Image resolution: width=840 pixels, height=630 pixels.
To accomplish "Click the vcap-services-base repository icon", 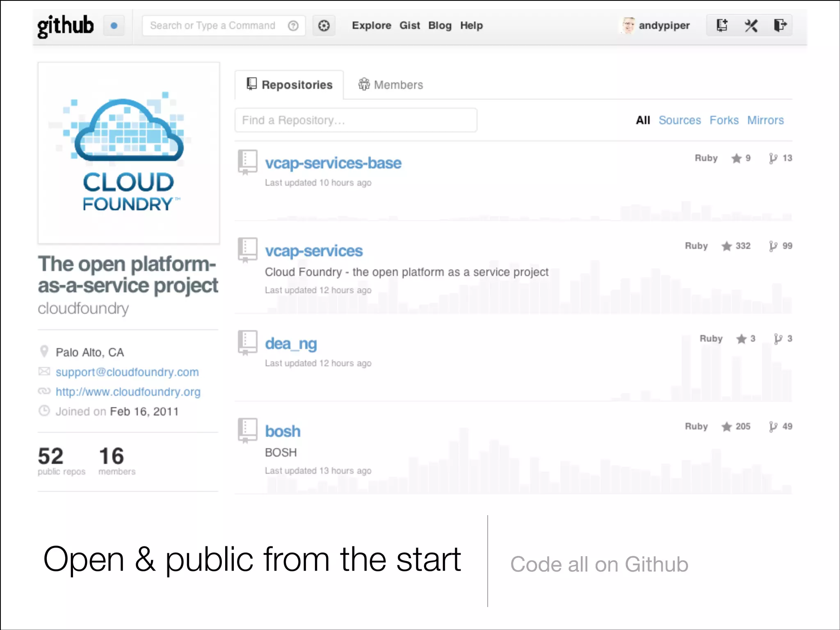I will 248,162.
